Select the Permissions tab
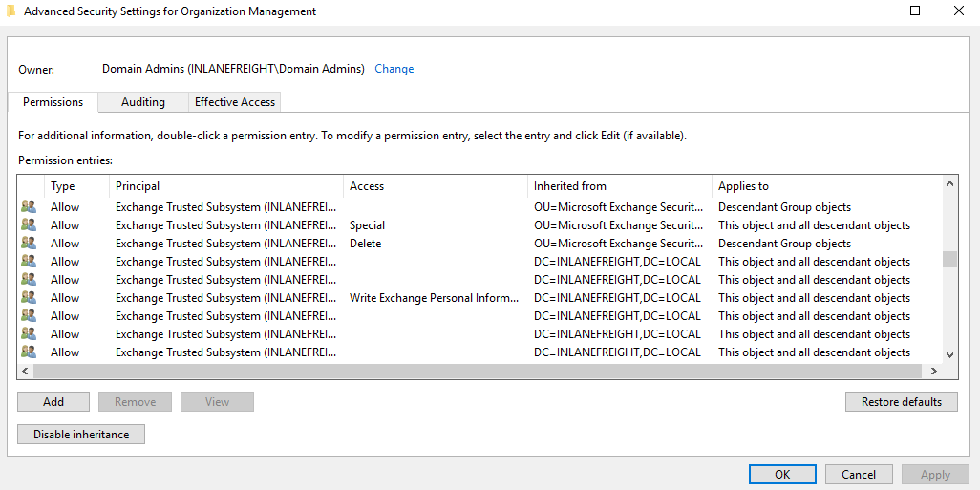Image resolution: width=980 pixels, height=490 pixels. 53,102
